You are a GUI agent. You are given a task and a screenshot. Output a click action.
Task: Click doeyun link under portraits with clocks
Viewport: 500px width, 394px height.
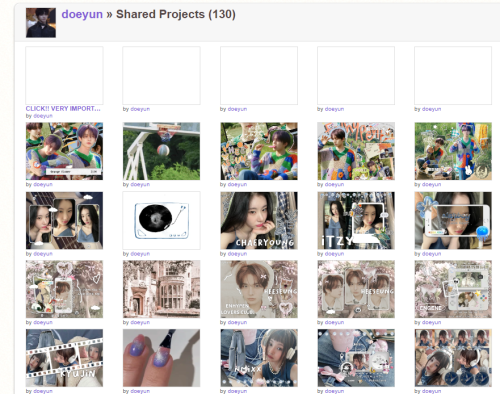431,391
